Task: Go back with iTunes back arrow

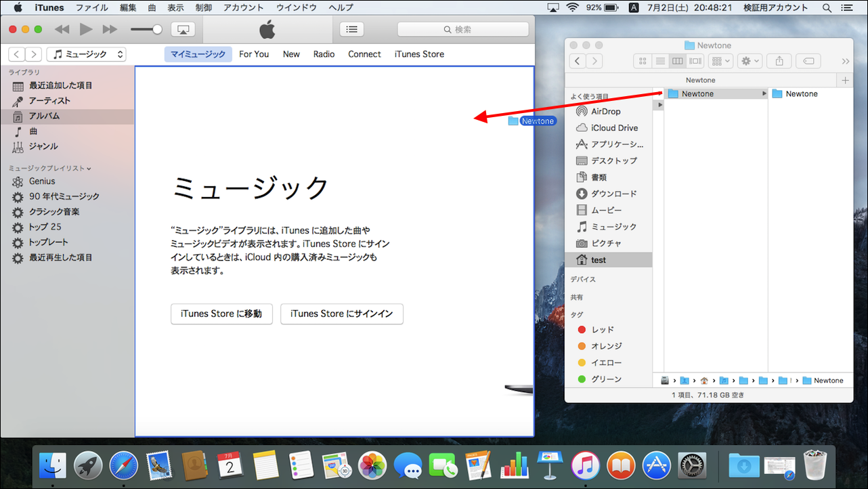Action: click(x=16, y=54)
